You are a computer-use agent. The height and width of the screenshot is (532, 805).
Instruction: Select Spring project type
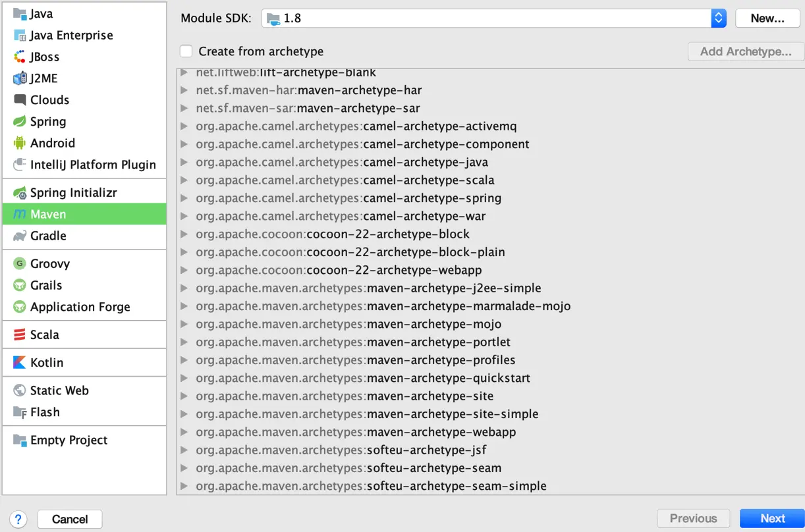(x=84, y=122)
